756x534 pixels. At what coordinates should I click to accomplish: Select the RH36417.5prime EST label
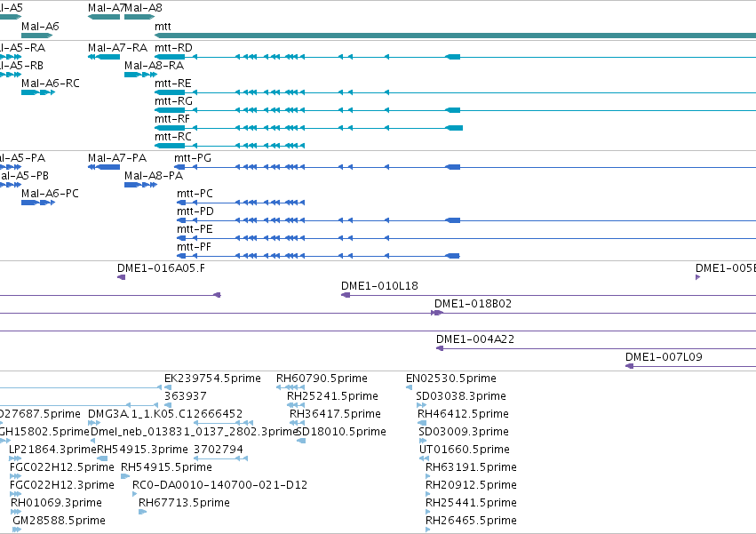point(335,414)
